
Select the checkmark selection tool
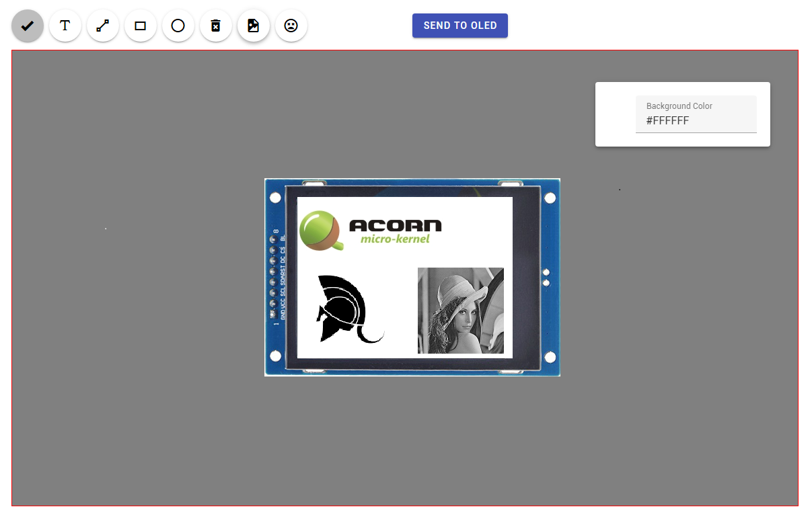[28, 26]
